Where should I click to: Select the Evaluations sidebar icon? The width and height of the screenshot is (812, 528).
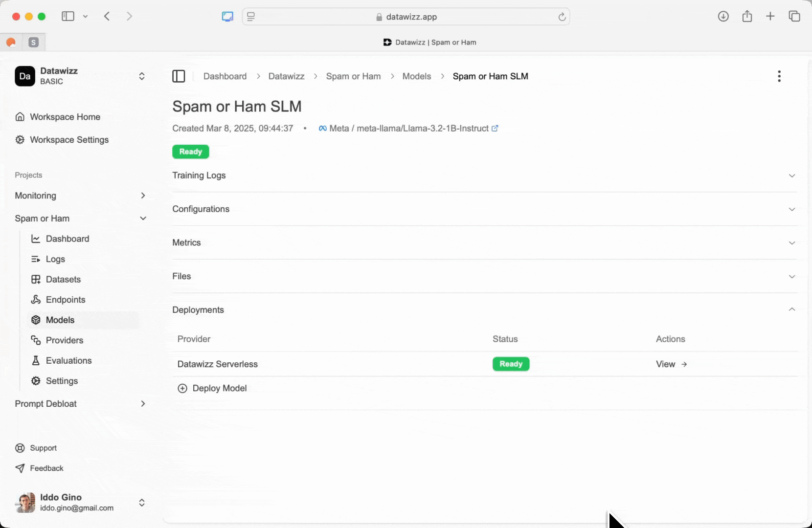(x=36, y=360)
